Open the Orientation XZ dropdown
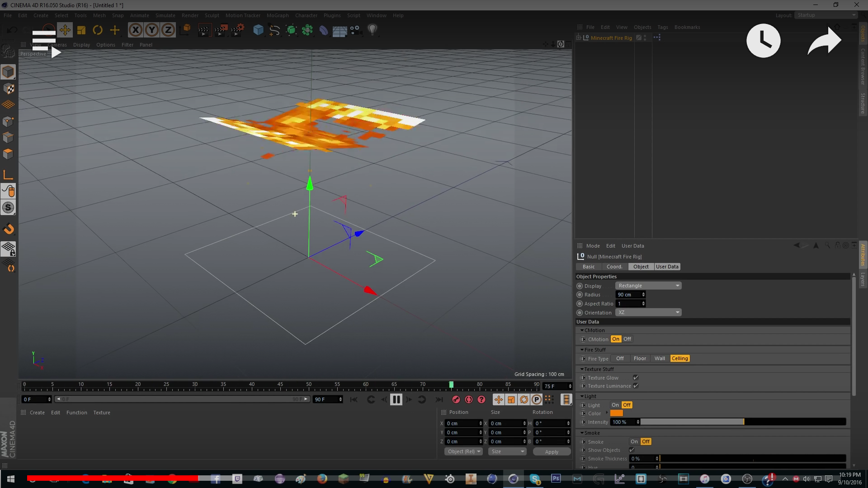Viewport: 868px width, 488px height. [648, 312]
